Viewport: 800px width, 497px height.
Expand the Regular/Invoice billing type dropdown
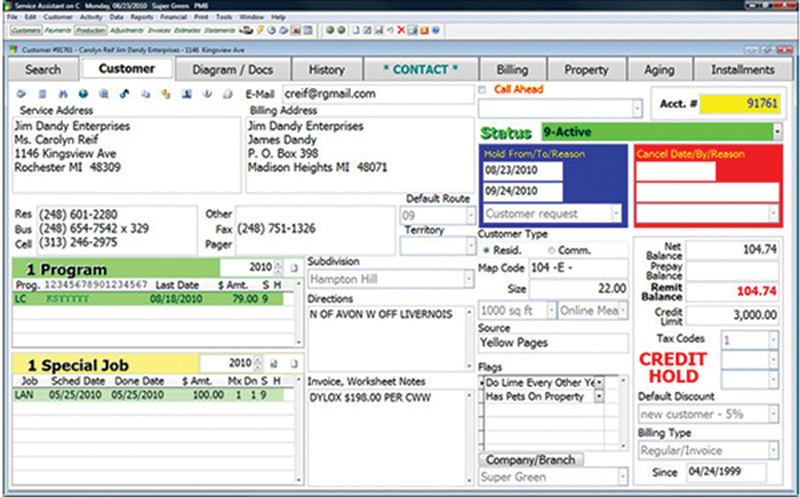774,451
